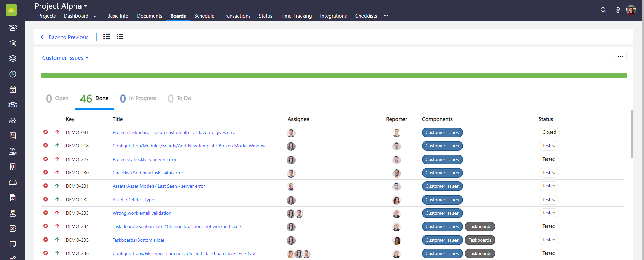Open the people group sidebar icon
The height and width of the screenshot is (260, 644).
click(x=13, y=28)
